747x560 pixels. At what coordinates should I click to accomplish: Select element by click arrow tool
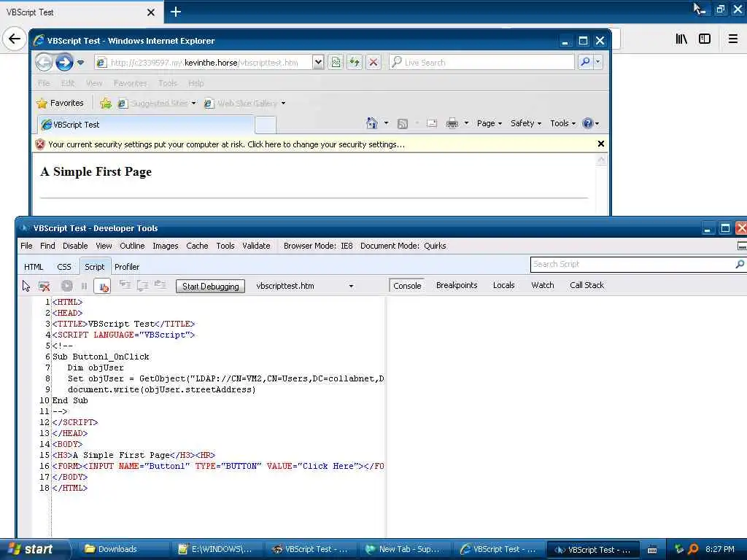[x=26, y=286]
